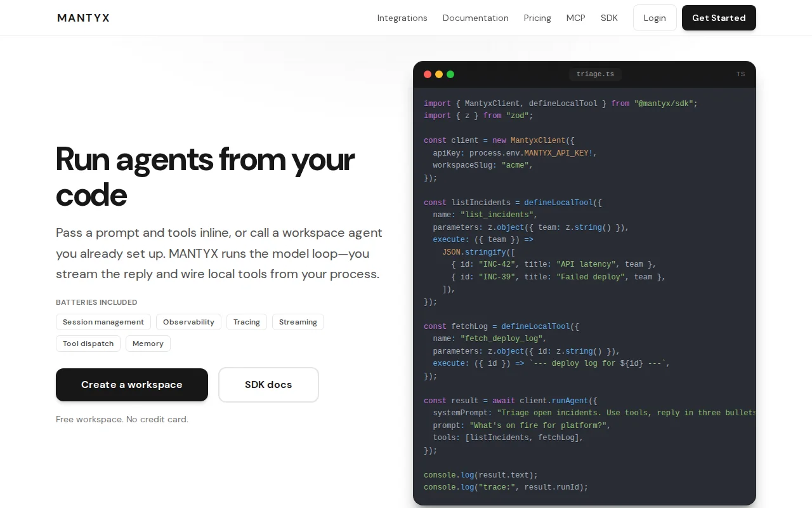Click the red dot in code window
This screenshot has height=508, width=812.
pos(428,74)
